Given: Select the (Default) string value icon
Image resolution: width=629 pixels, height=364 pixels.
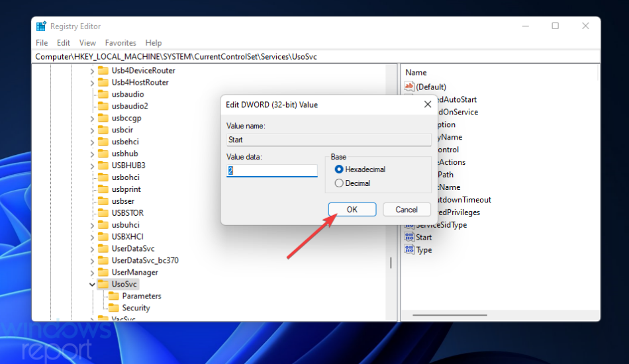Looking at the screenshot, I should coord(409,87).
